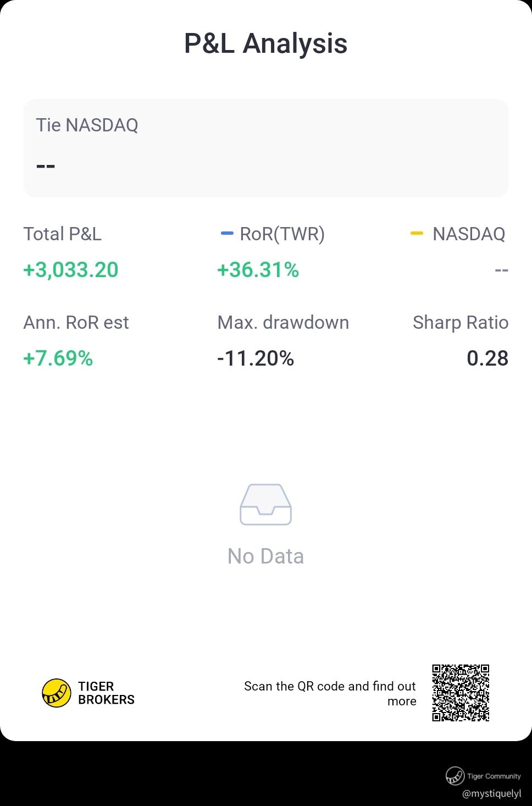
Task: Select the Max. drawdown label
Action: (283, 322)
